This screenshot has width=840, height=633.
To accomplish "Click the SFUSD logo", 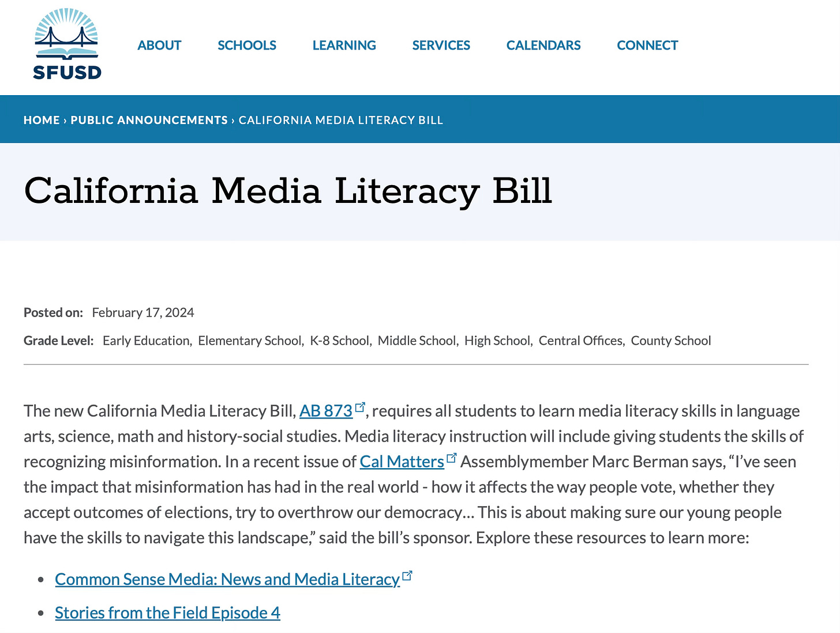I will click(67, 44).
